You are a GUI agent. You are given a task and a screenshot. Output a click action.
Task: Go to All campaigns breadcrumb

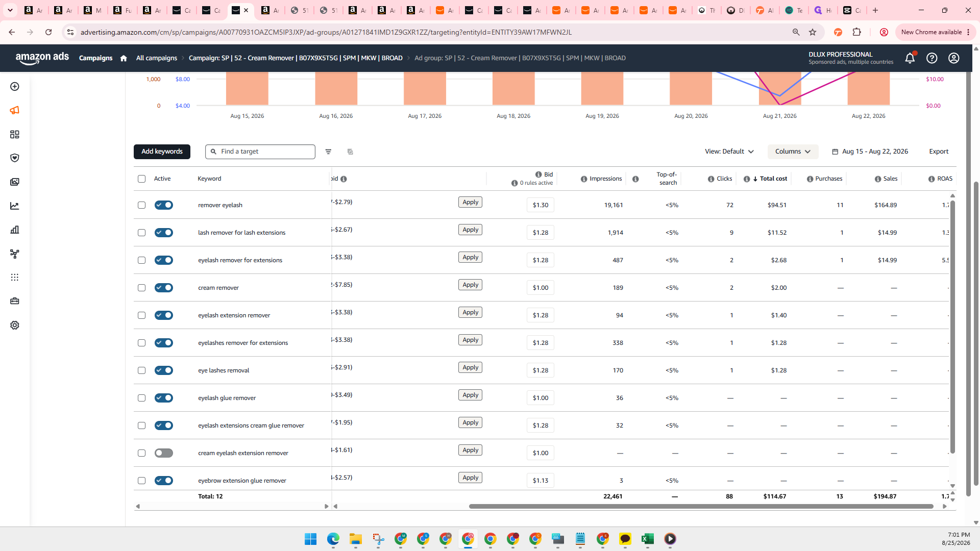coord(157,58)
